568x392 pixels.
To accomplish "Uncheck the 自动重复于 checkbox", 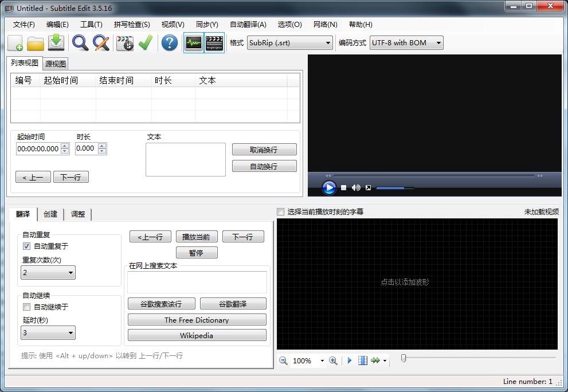I will tap(26, 246).
